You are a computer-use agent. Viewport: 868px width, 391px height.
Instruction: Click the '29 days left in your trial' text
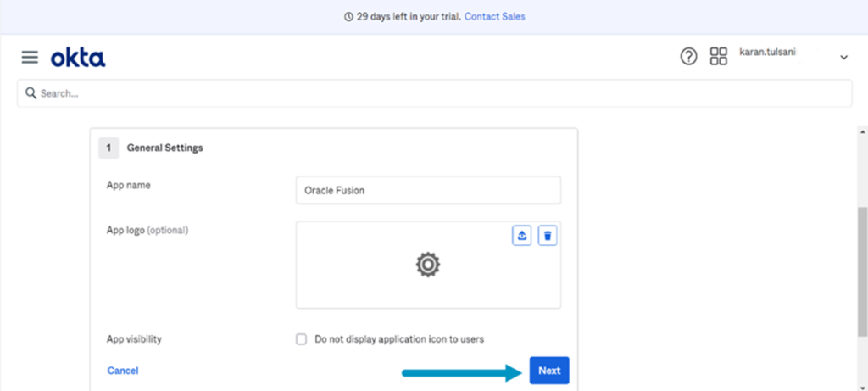[x=409, y=17]
